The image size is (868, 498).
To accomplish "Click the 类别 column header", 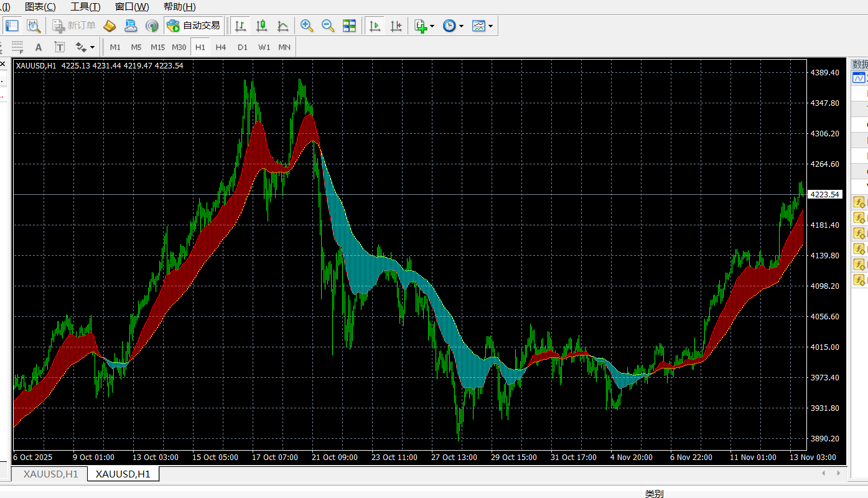I will (x=654, y=493).
